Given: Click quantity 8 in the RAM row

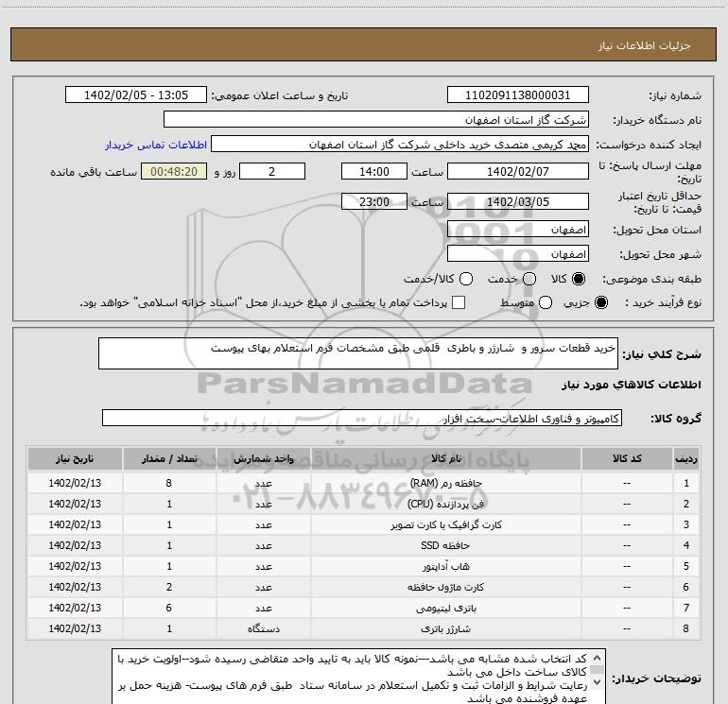Looking at the screenshot, I should coord(169,483).
